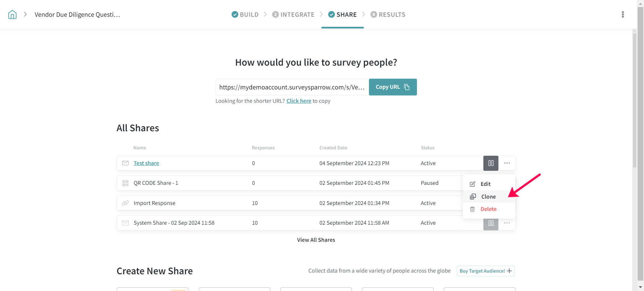644x291 pixels.
Task: Click the 'Click here' shorter URL link
Action: click(299, 101)
